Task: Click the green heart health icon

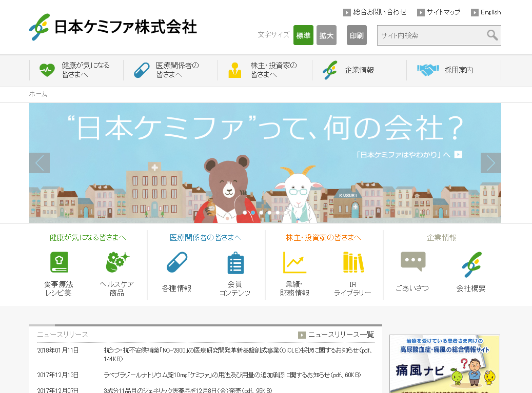Action: [x=47, y=70]
